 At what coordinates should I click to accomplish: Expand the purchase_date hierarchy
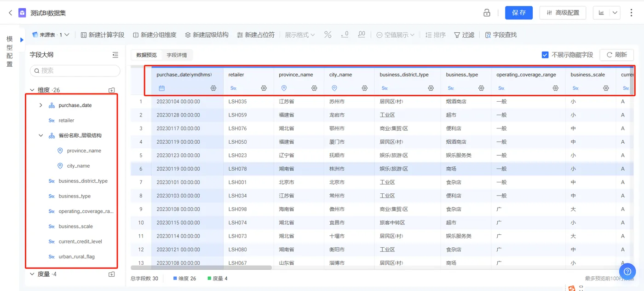(40, 105)
